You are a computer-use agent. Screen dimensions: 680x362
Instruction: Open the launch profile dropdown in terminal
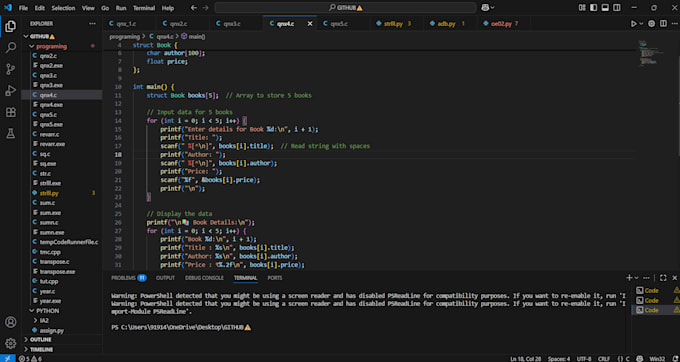(636, 278)
